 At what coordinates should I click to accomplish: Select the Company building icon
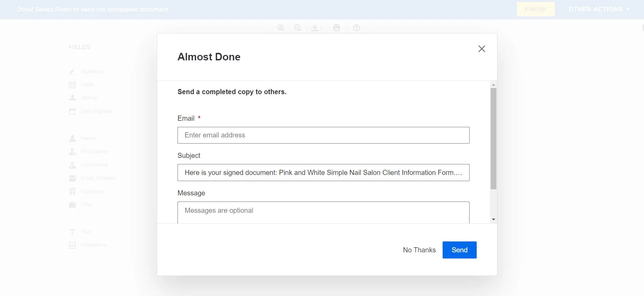tap(73, 191)
